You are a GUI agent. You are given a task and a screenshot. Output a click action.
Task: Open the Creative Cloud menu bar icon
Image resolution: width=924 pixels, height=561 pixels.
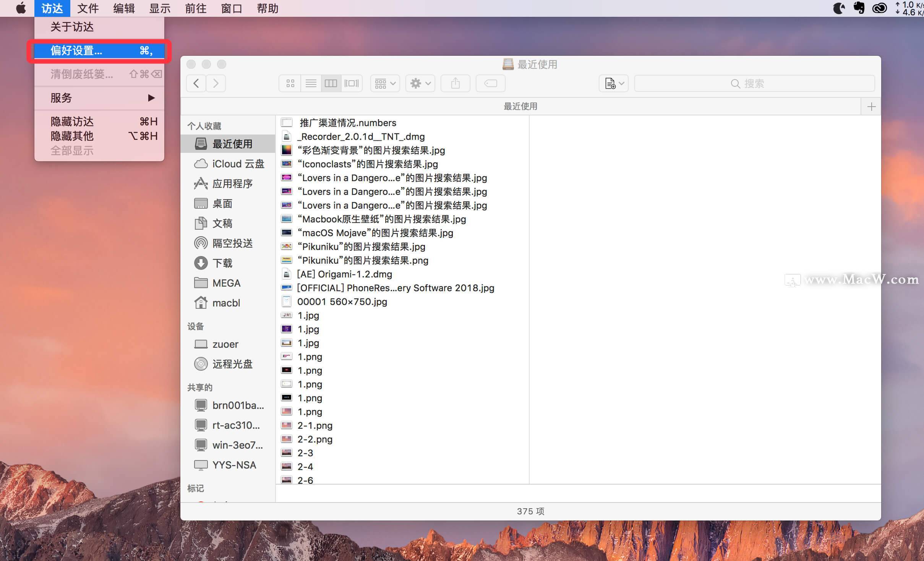pos(879,8)
